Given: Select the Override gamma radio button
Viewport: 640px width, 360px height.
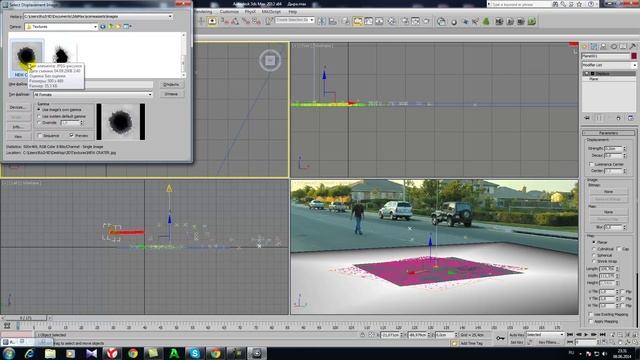Looking at the screenshot, I should pyautogui.click(x=39, y=122).
